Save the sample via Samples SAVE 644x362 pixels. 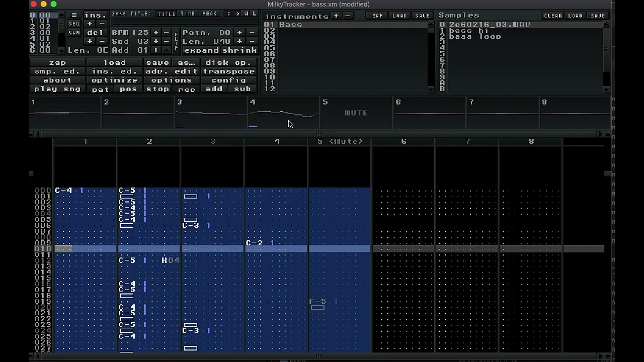click(x=598, y=16)
